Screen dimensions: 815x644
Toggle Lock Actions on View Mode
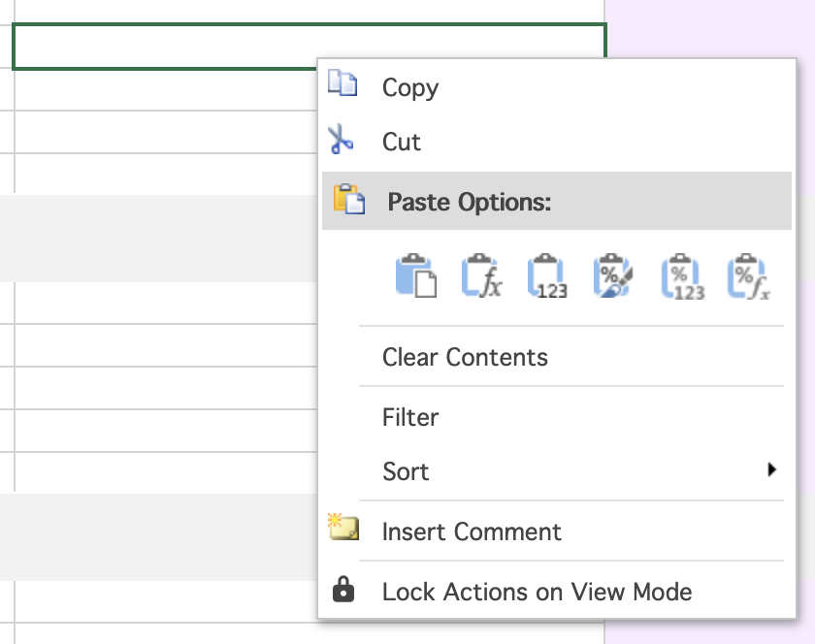click(x=537, y=592)
